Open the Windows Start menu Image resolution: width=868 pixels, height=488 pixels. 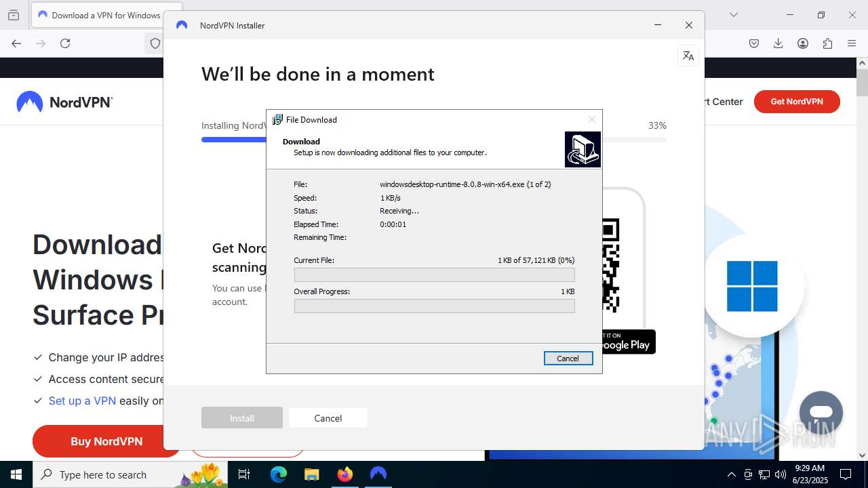click(16, 474)
